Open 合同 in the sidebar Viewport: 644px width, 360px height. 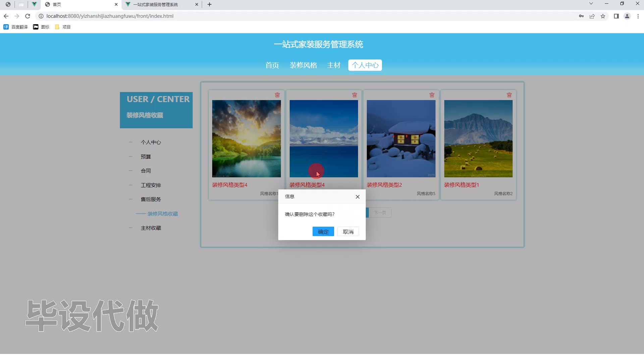coord(146,171)
